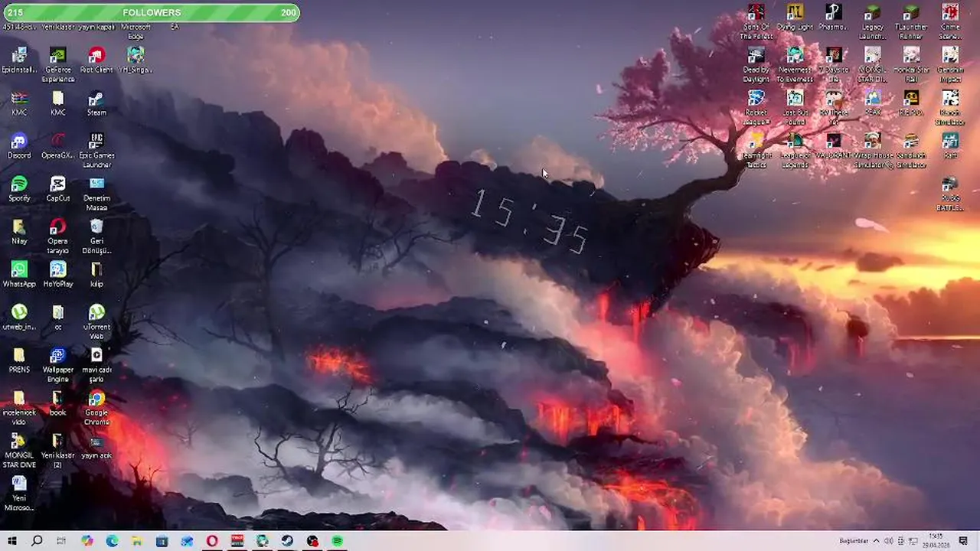Select the Sons Of The Forest shortcut
The width and height of the screenshot is (980, 551).
tap(756, 21)
